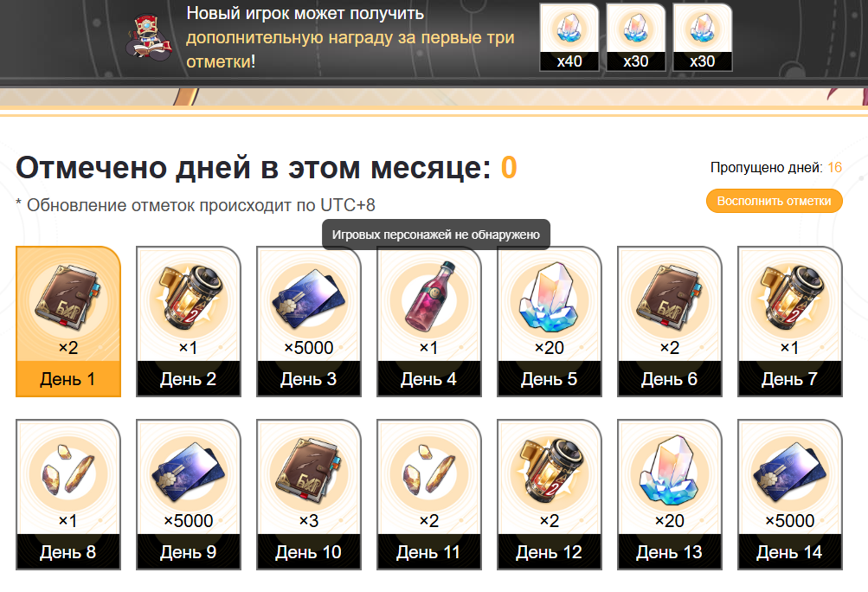The image size is (868, 592).
Task: Select the День 8 golden shards reward
Action: pyautogui.click(x=68, y=494)
